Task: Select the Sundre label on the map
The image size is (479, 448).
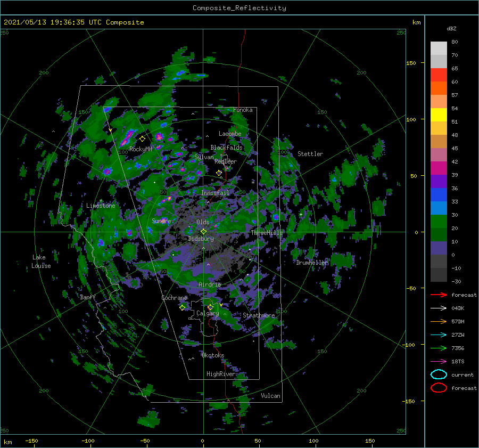Action: (x=161, y=221)
